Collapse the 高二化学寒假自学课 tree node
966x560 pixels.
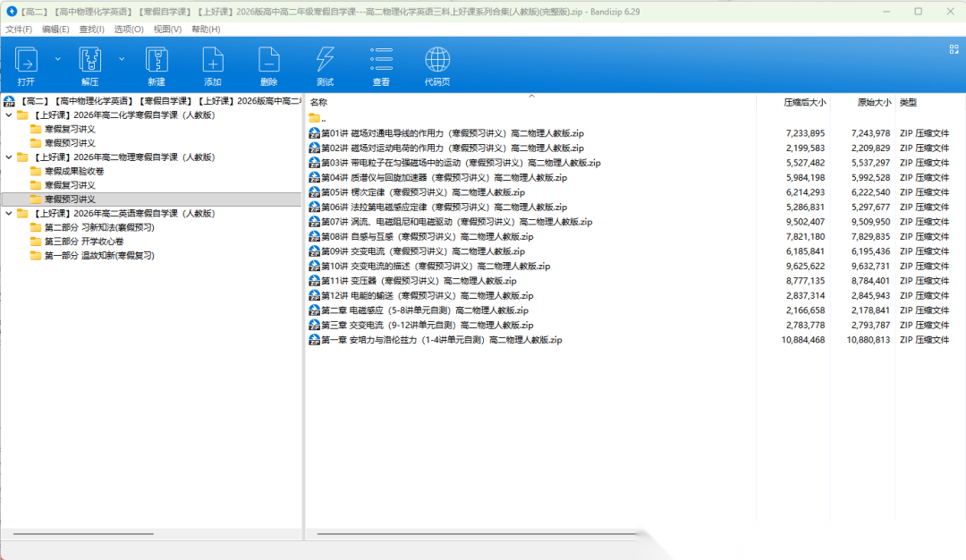[x=9, y=115]
